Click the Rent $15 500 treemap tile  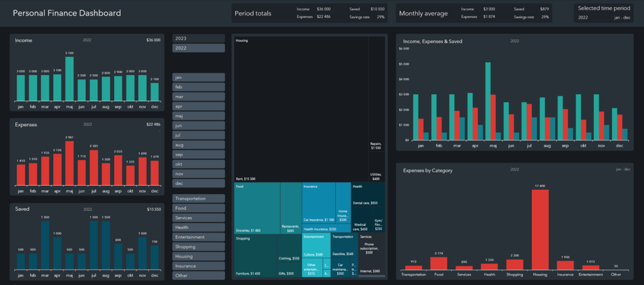tap(301, 110)
